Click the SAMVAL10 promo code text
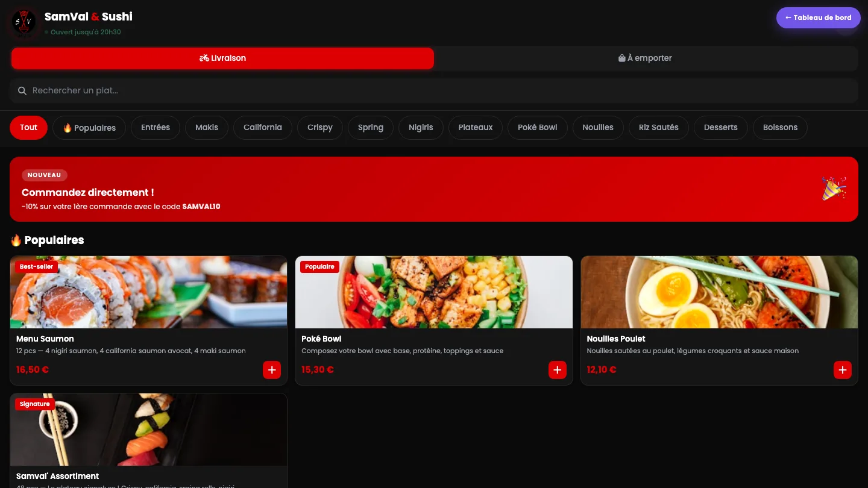This screenshot has height=488, width=868. point(201,207)
